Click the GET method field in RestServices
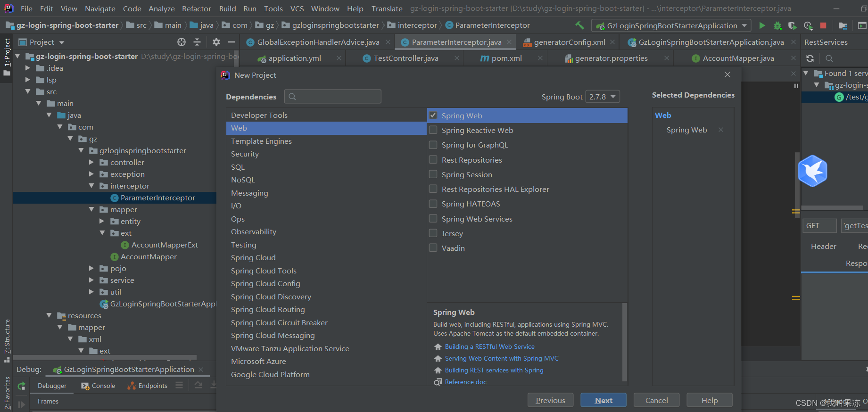The image size is (868, 412). click(819, 225)
